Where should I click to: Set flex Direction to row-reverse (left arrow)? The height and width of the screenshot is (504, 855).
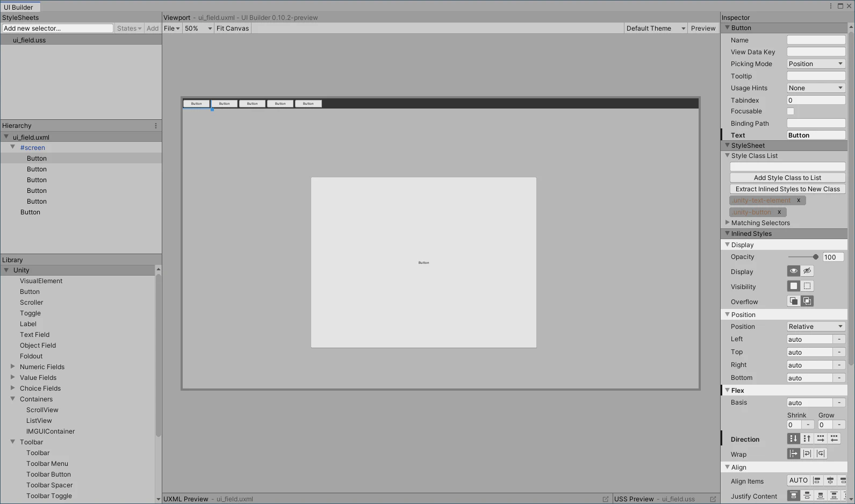[x=834, y=439]
